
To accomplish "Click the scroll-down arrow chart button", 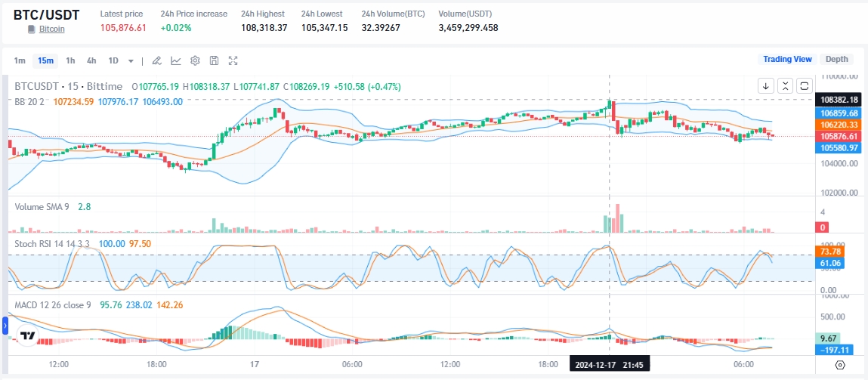I will [766, 86].
